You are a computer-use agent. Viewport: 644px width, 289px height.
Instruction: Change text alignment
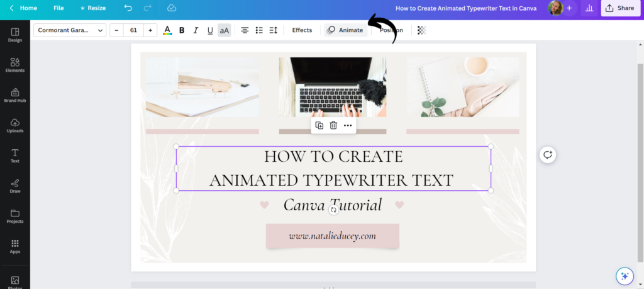coord(245,30)
